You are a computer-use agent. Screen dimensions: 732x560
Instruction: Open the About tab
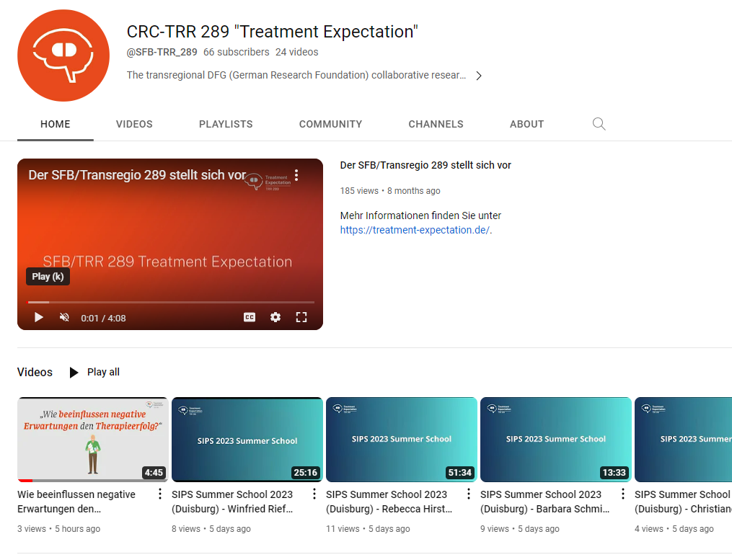pos(526,124)
